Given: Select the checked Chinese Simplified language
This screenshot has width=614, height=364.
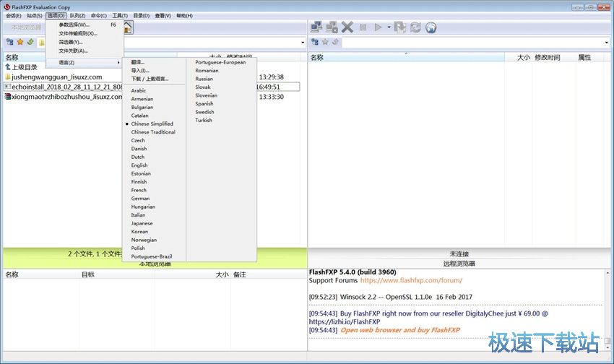Looking at the screenshot, I should click(x=152, y=123).
